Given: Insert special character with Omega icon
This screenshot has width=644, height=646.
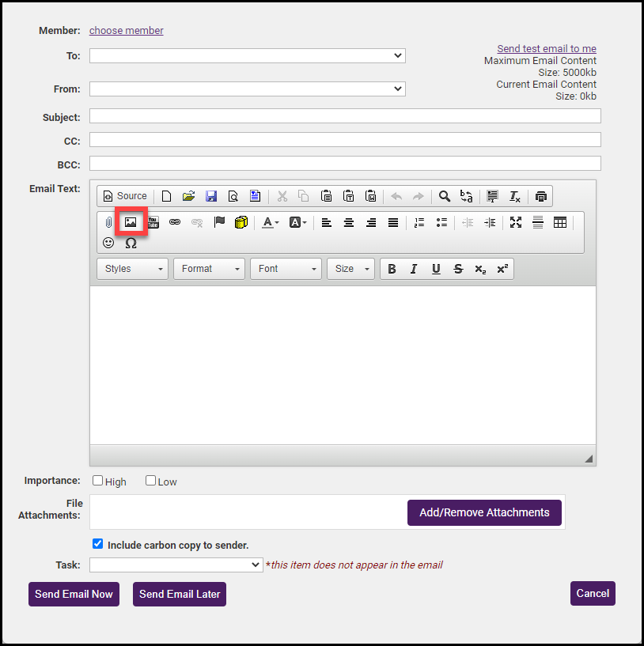Looking at the screenshot, I should (131, 243).
